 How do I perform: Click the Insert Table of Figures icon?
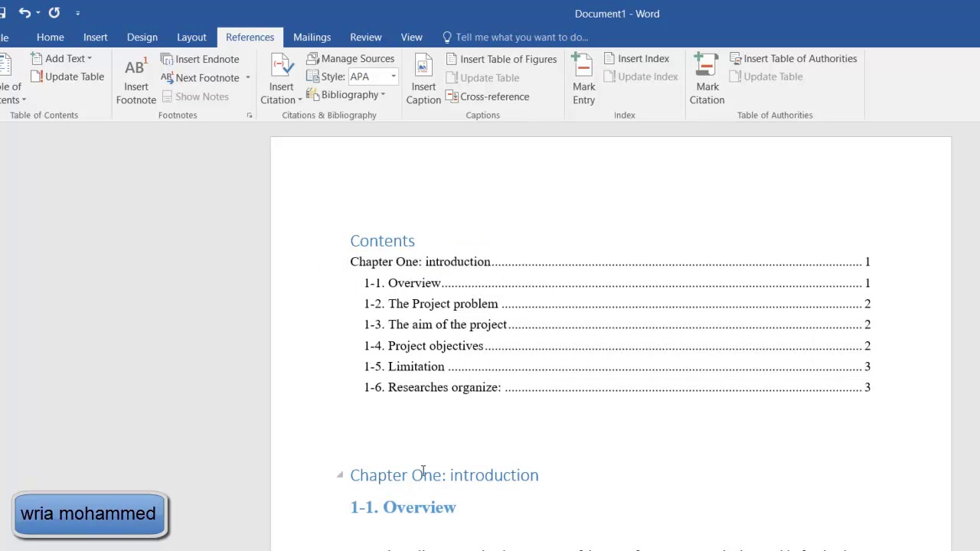452,59
